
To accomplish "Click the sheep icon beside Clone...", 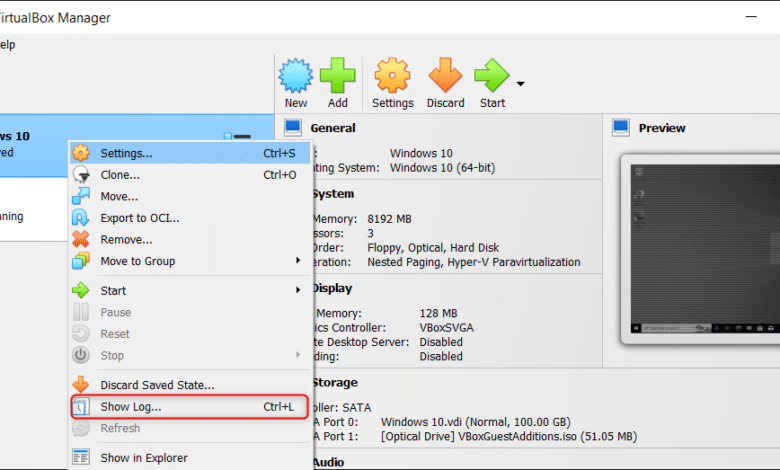I will point(81,175).
